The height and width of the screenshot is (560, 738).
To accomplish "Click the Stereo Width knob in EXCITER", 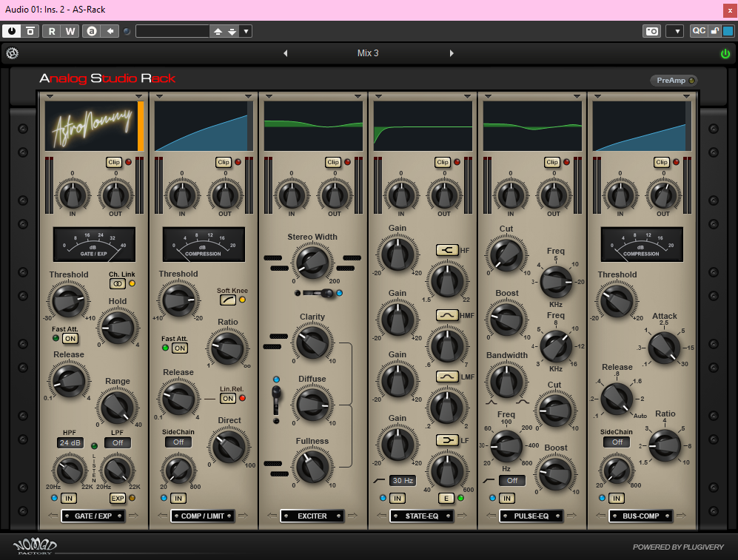I will (312, 262).
